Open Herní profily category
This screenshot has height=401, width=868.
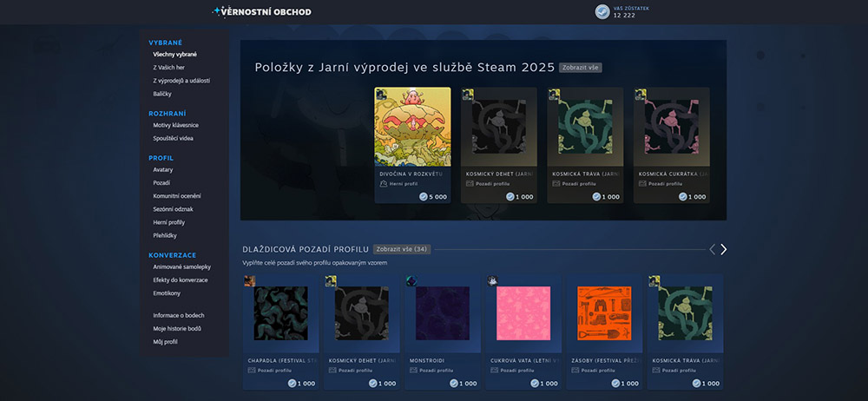pyautogui.click(x=169, y=223)
